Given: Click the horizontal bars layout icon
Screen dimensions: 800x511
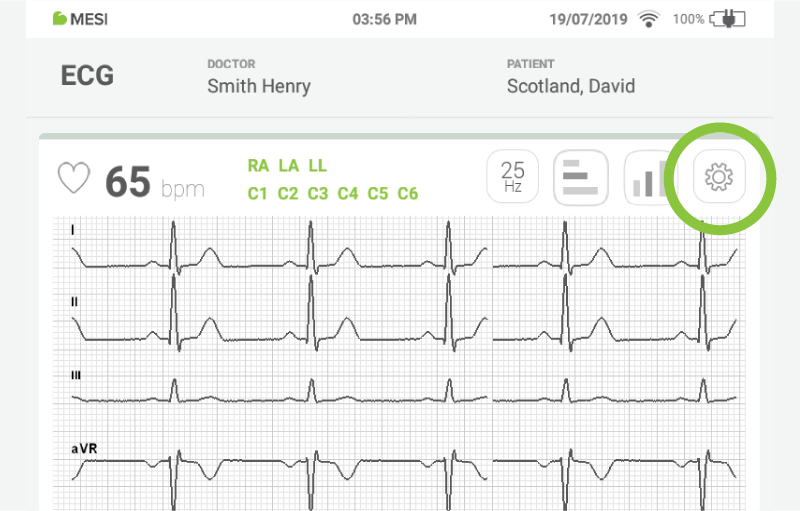Looking at the screenshot, I should click(581, 178).
